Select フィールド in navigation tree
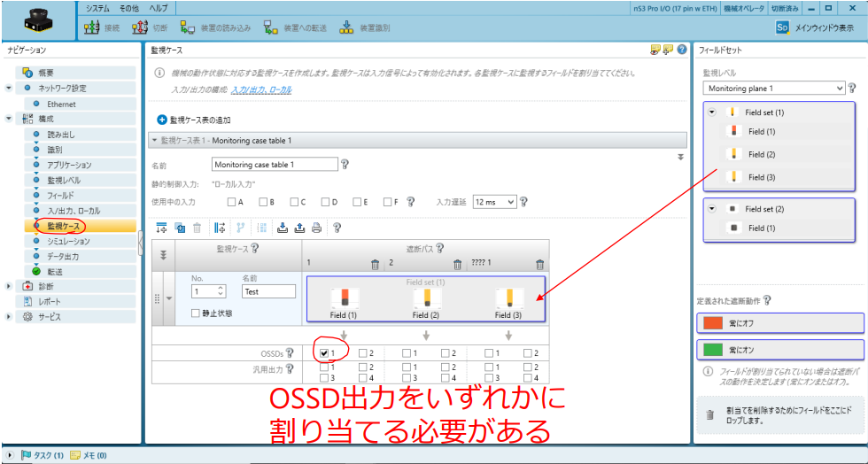The image size is (868, 464). point(60,195)
